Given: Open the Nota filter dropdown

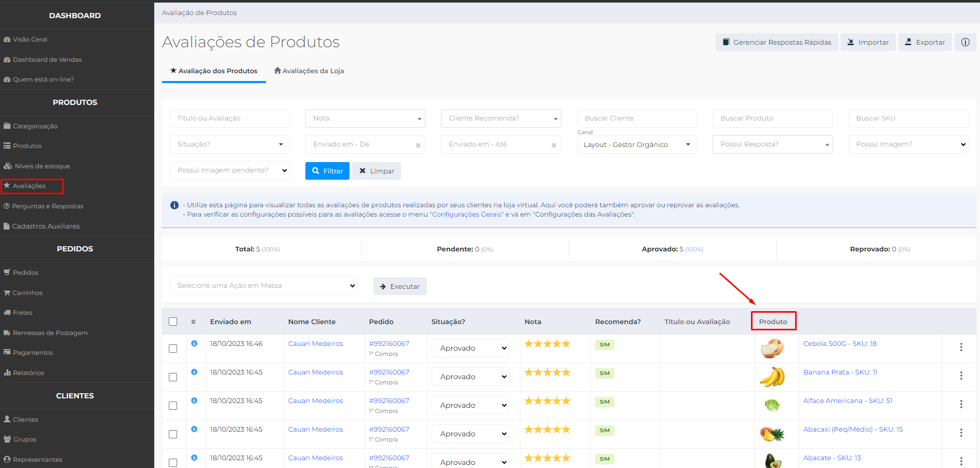Looking at the screenshot, I should 365,118.
